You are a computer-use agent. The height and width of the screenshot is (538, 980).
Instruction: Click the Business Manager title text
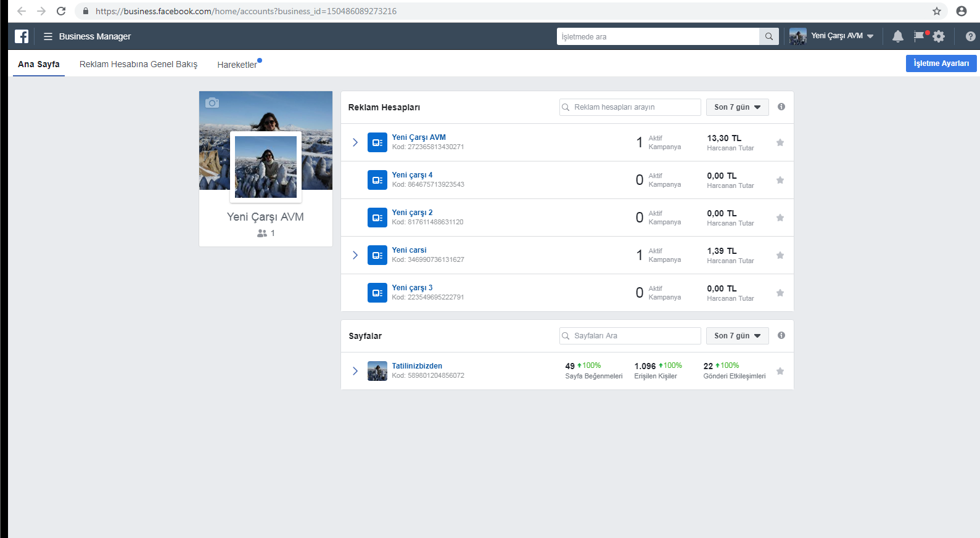click(x=95, y=36)
